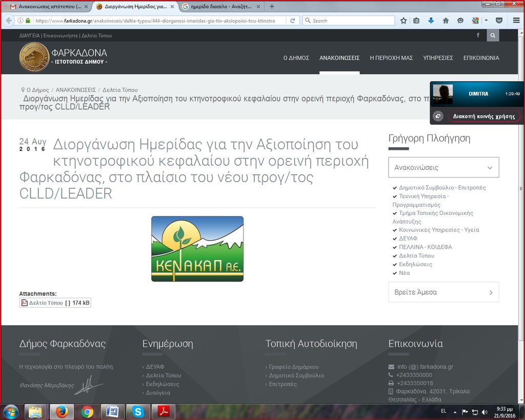Open a new browser tab with plus

(272, 6)
